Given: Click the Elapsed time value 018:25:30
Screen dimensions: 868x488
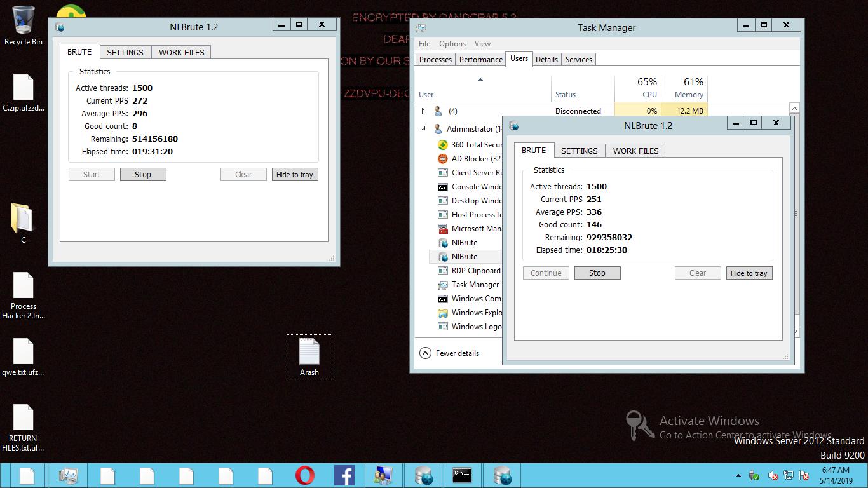Looking at the screenshot, I should [x=607, y=250].
